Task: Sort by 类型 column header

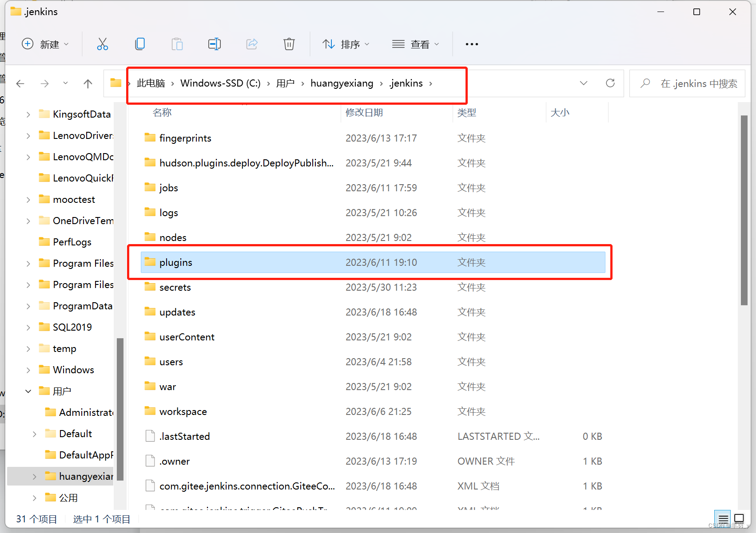Action: pos(467,113)
